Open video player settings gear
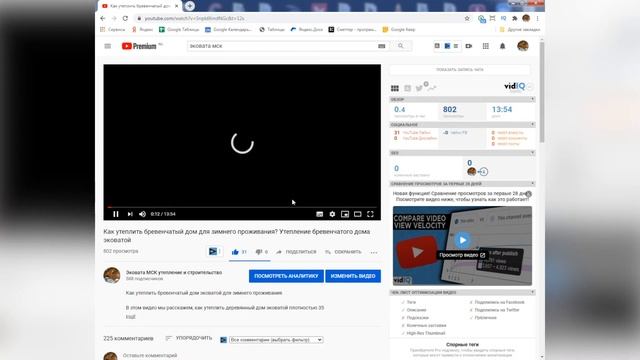640x360 pixels. tap(332, 214)
